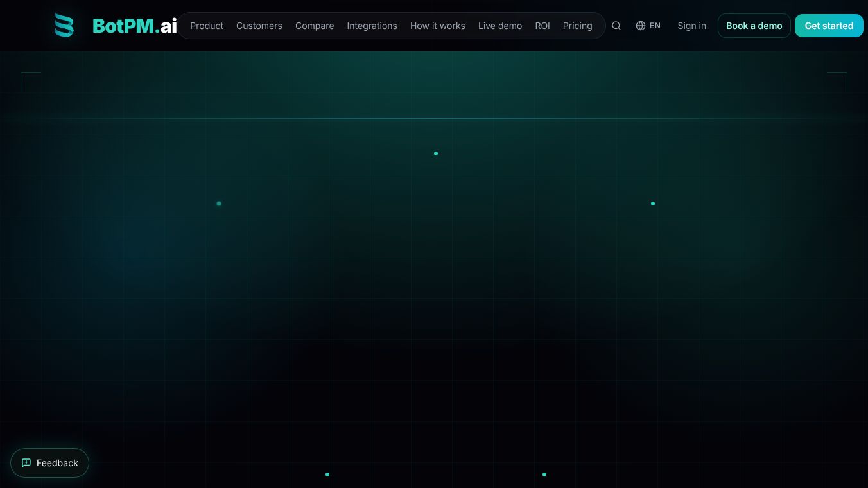Open the EN language selector
Screen dimensions: 868x488
pyautogui.click(x=648, y=26)
